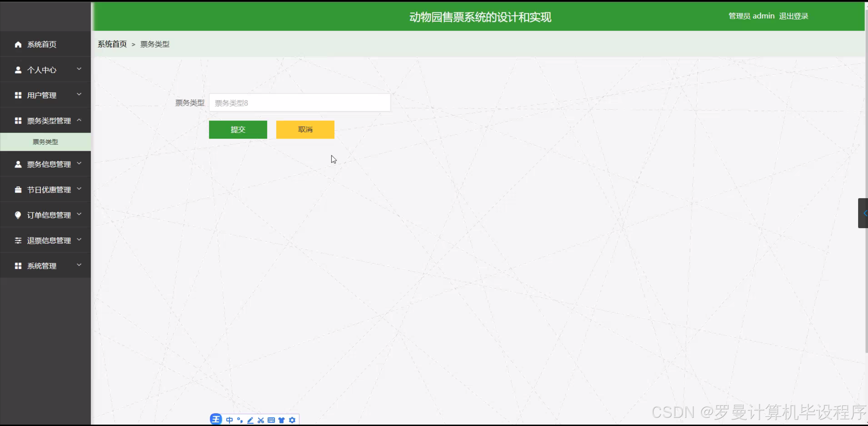
Task: Click the briefcase icon beside 节日优惠管理
Action: pos(18,190)
